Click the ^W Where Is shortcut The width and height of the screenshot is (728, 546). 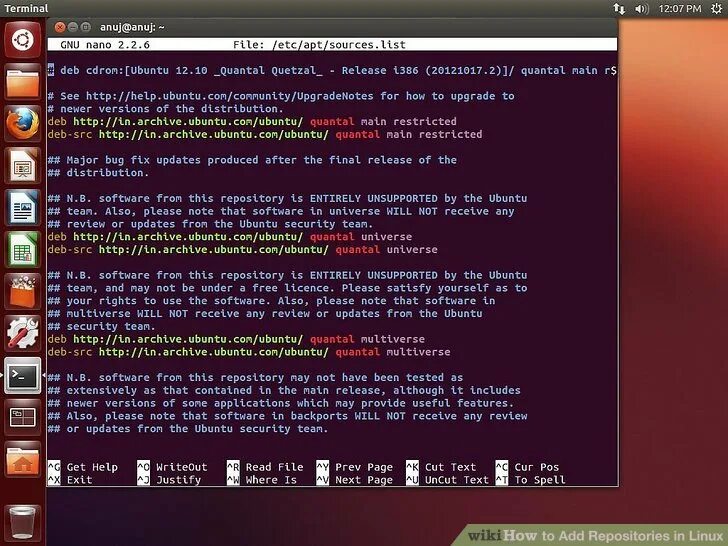point(262,480)
